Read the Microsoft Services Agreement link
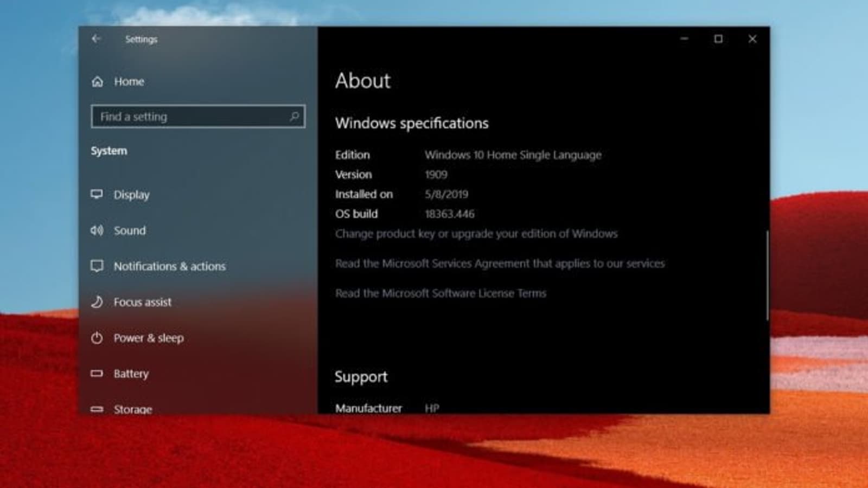Screen dimensions: 868x488 point(500,264)
